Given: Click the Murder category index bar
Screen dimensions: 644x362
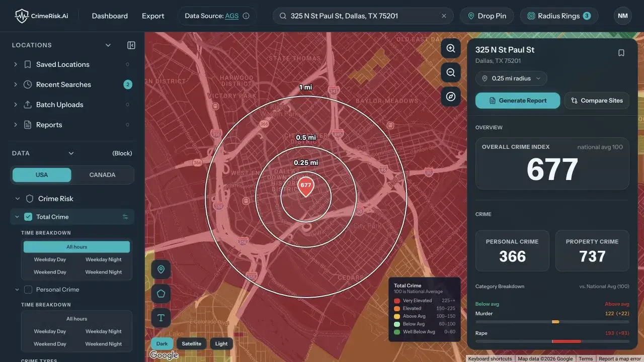Looking at the screenshot, I should coord(552,322).
